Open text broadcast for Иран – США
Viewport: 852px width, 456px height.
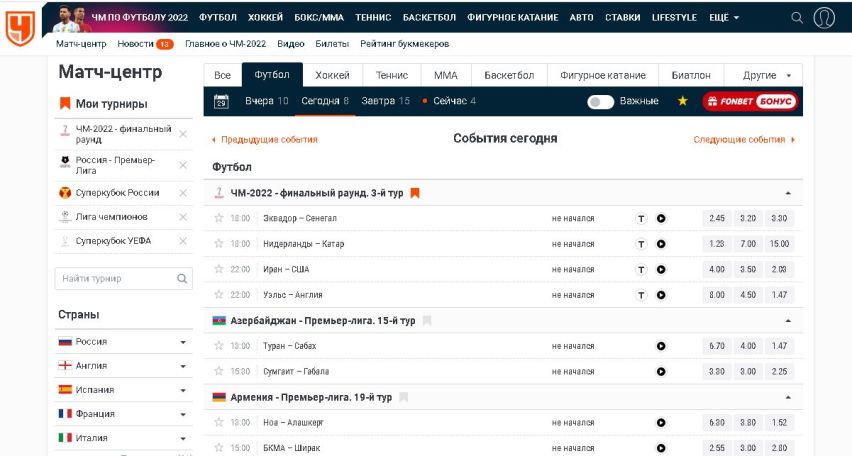(x=641, y=270)
